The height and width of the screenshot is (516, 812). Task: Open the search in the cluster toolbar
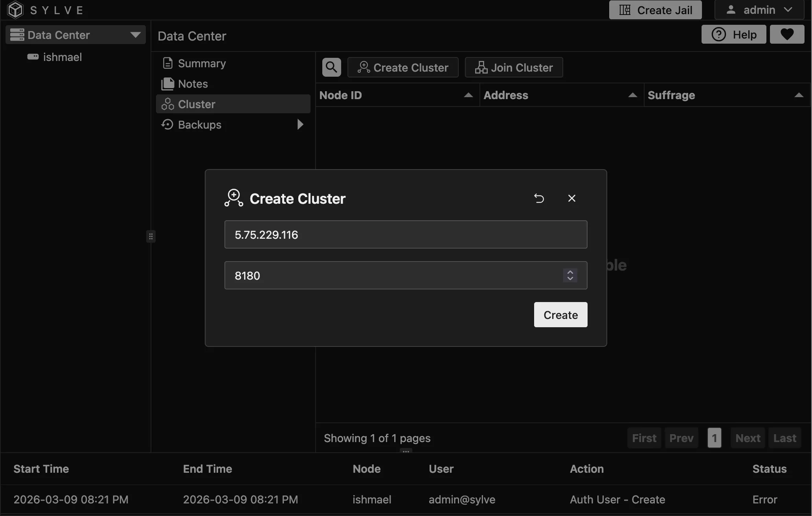point(331,67)
